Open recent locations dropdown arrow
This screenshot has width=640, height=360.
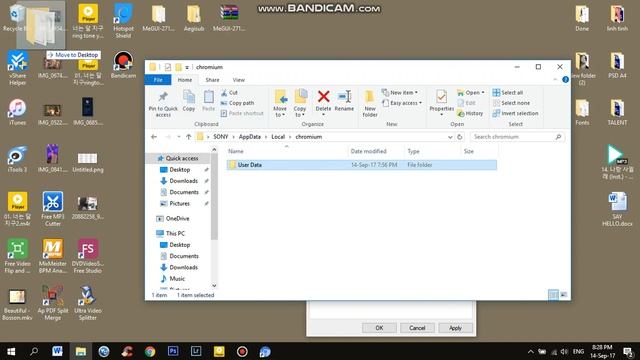point(179,137)
